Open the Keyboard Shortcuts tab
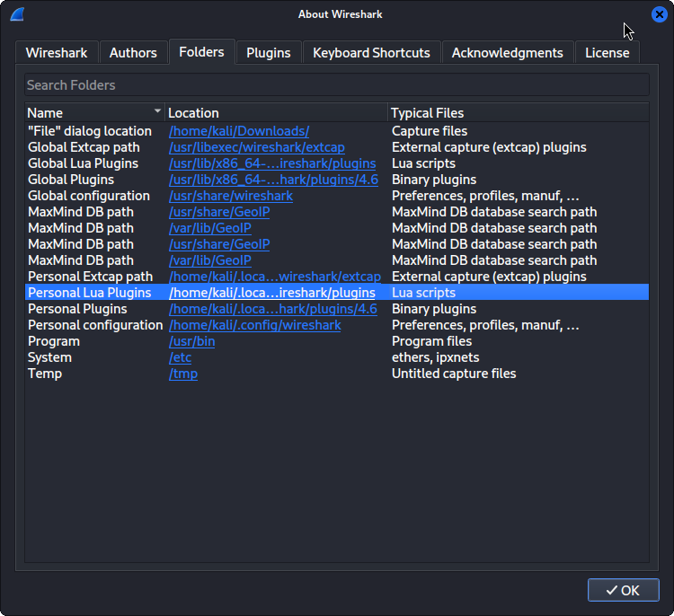The image size is (674, 616). click(371, 52)
